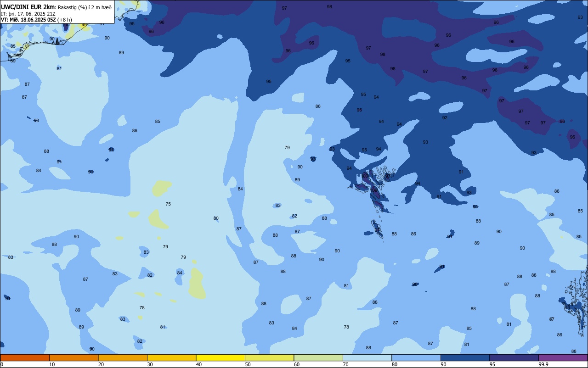Click the amber 20–30 legend swatch

(123, 357)
